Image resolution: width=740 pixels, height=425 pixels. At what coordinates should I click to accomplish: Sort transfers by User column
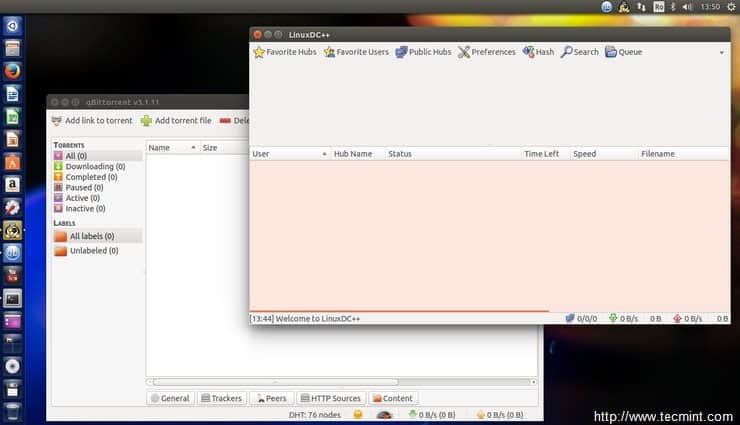coord(289,154)
